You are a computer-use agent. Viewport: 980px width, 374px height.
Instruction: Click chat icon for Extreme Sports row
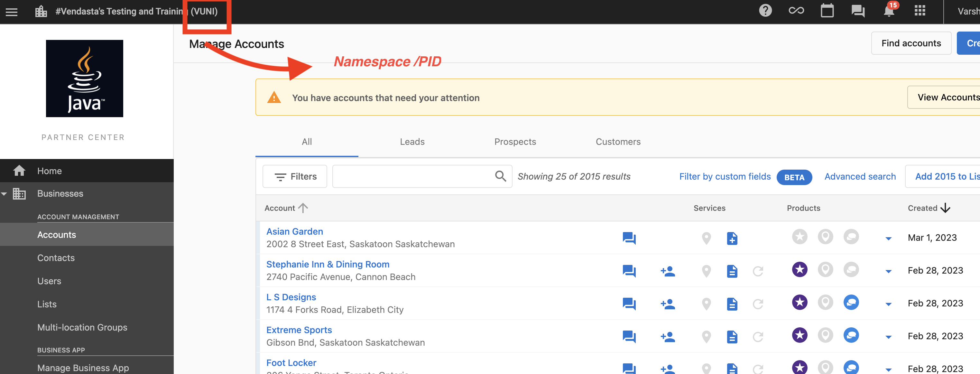tap(629, 337)
